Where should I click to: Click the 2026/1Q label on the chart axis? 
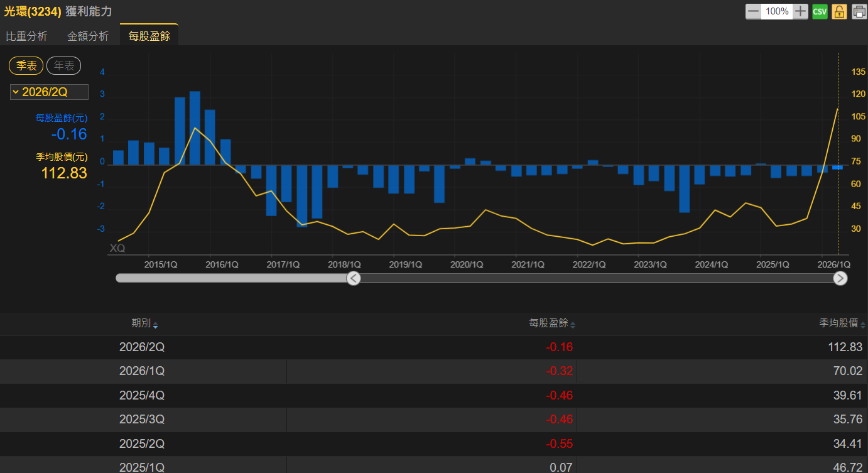(x=834, y=264)
